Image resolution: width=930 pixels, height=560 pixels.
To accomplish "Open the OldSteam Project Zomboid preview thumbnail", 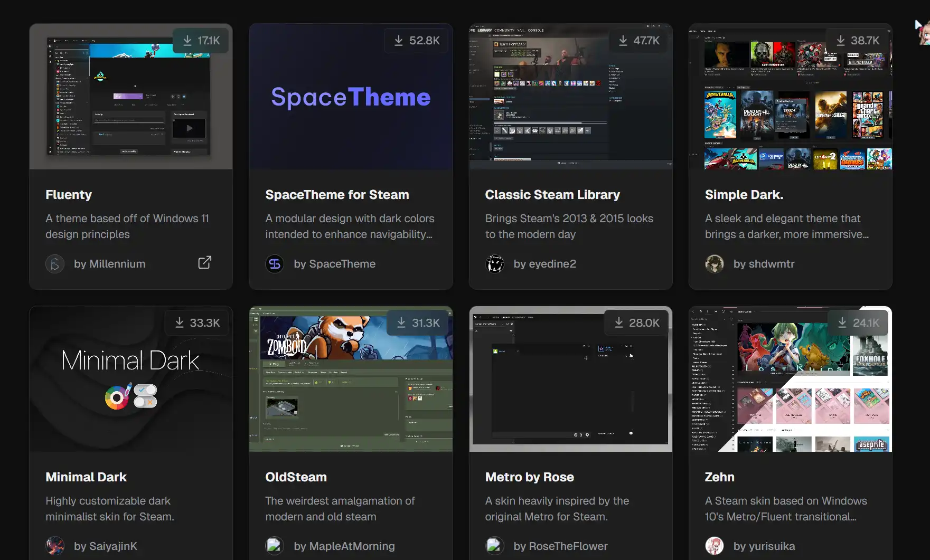I will 351,379.
